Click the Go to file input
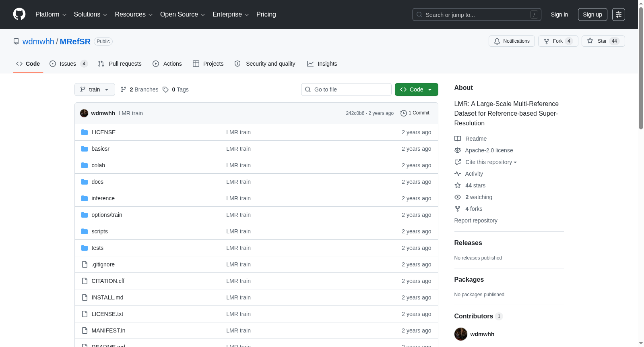Viewport: 644px width, 347px height. pos(346,89)
